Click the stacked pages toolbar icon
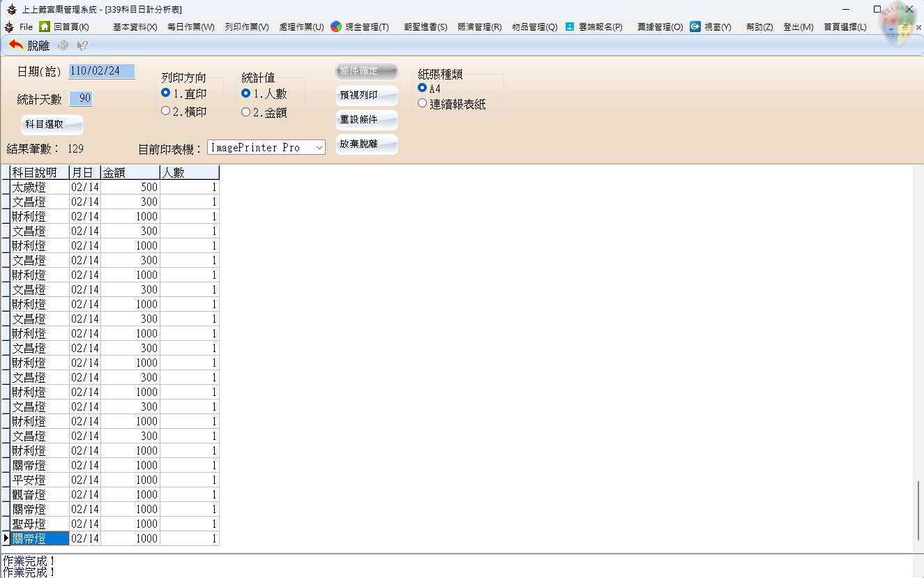Viewport: 924px width, 578px height. click(x=63, y=45)
